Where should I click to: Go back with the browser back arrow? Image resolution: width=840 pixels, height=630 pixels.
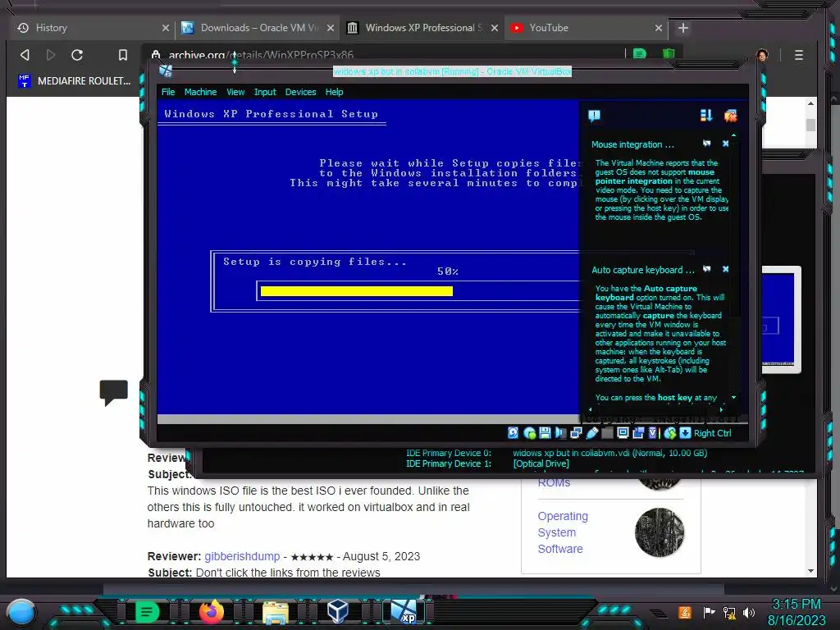(24, 55)
